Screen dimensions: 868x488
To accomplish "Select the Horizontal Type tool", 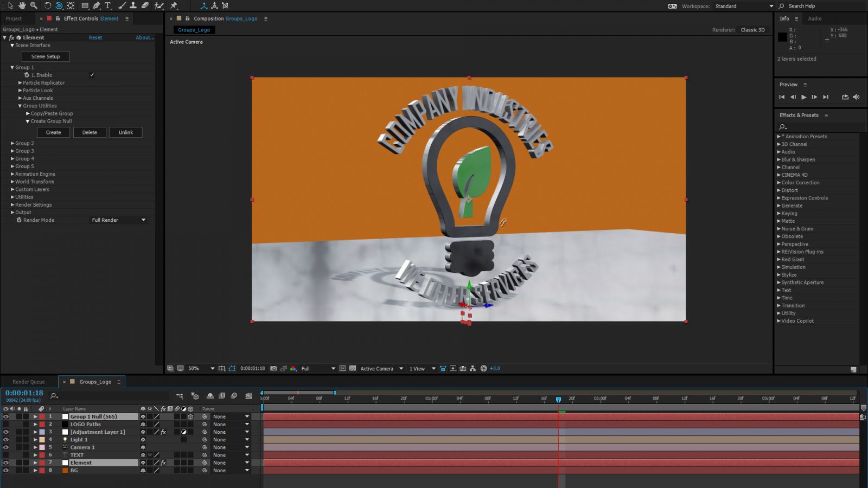I will [107, 5].
